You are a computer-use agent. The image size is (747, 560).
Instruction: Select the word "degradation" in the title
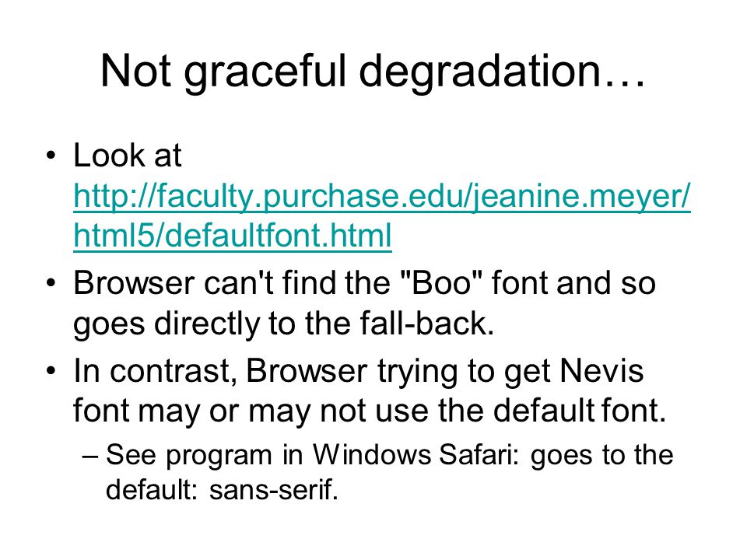coord(480,72)
